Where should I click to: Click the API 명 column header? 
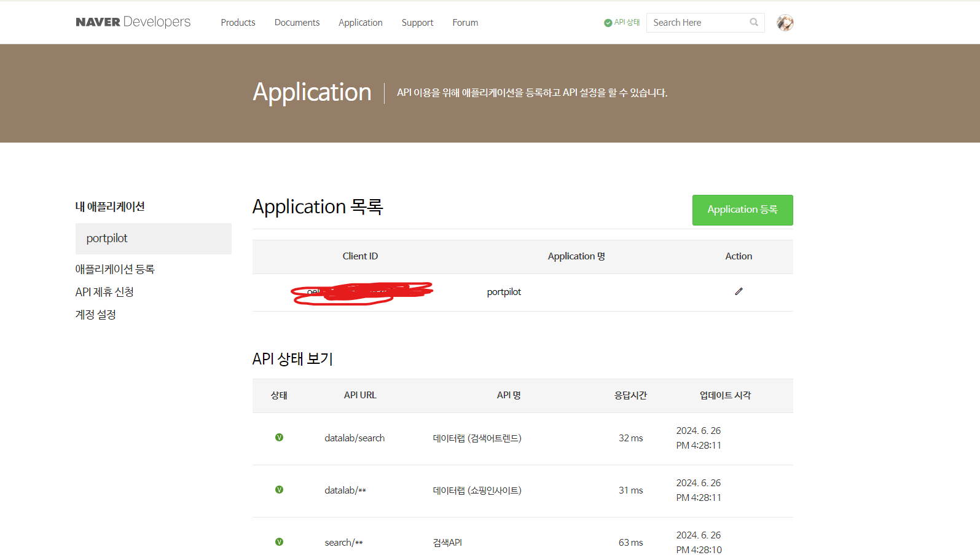click(x=509, y=395)
